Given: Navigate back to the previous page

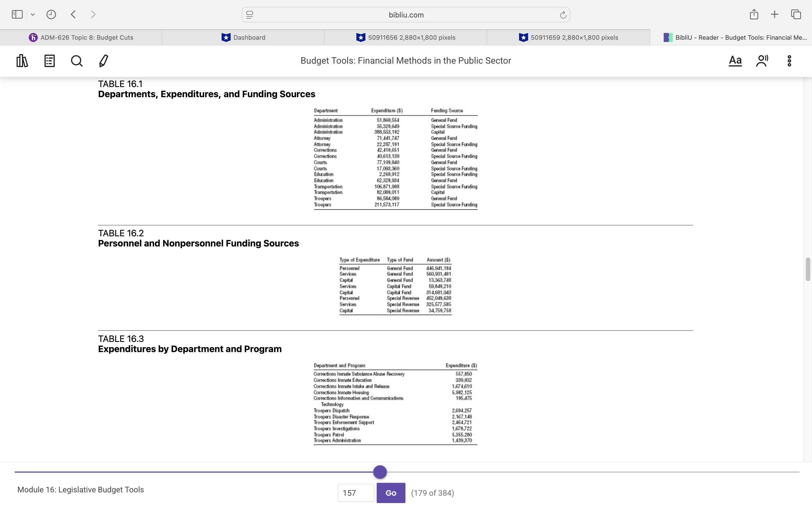Looking at the screenshot, I should click(x=73, y=14).
